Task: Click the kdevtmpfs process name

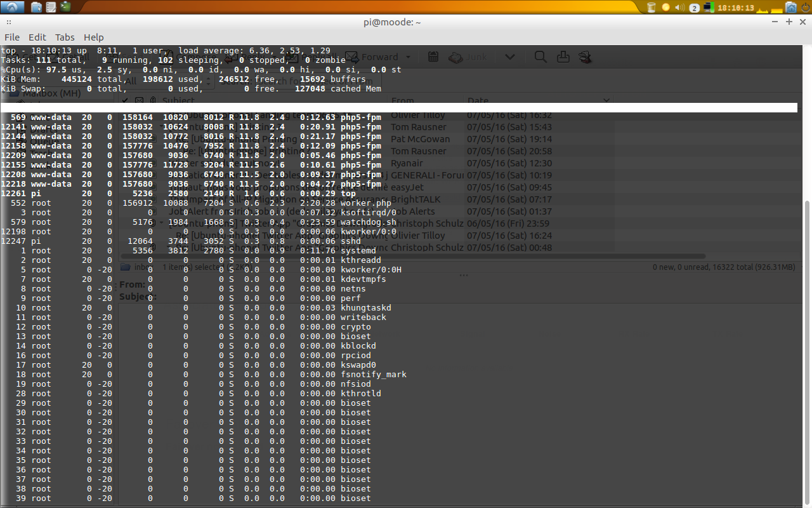Action: click(363, 279)
